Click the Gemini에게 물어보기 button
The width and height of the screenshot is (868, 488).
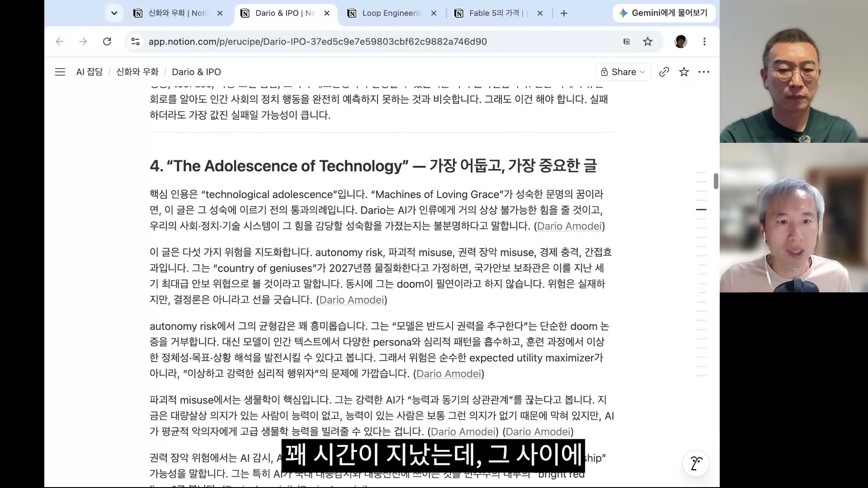pyautogui.click(x=664, y=13)
